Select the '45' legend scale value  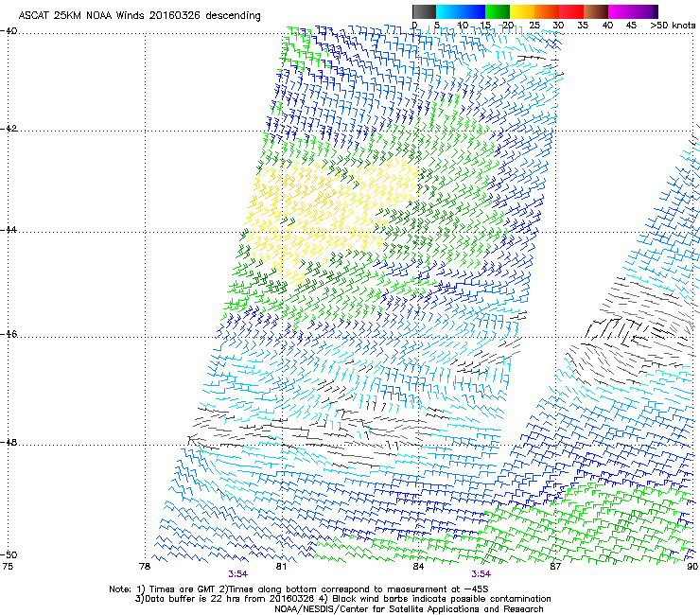[631, 26]
